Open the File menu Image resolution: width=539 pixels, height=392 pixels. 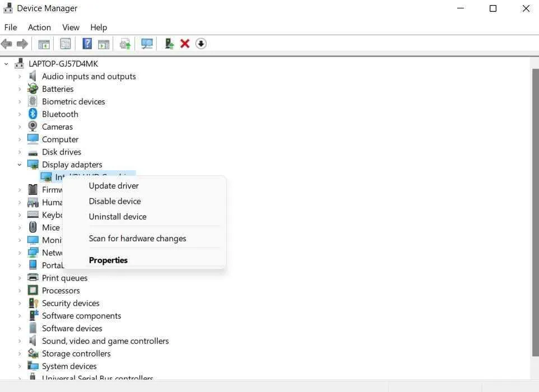pos(11,27)
